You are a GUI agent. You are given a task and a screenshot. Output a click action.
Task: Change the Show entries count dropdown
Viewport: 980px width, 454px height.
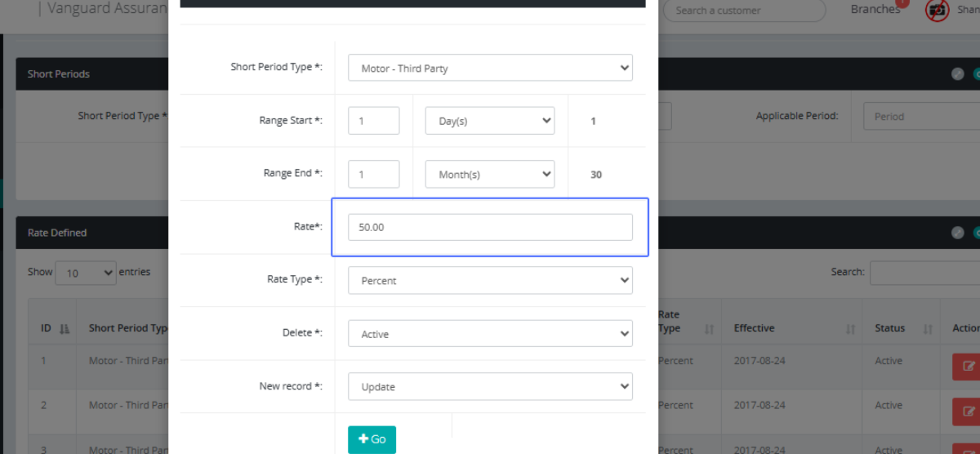click(x=85, y=273)
